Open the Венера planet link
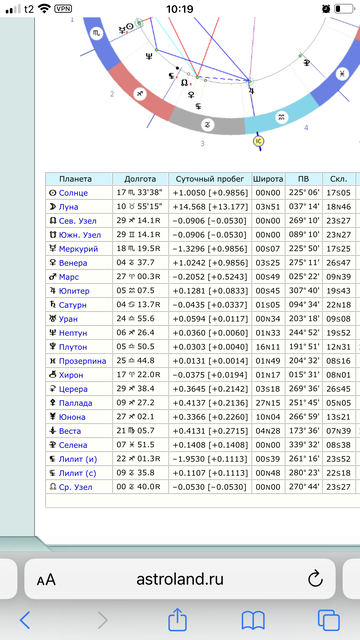This screenshot has width=360, height=640. click(73, 263)
